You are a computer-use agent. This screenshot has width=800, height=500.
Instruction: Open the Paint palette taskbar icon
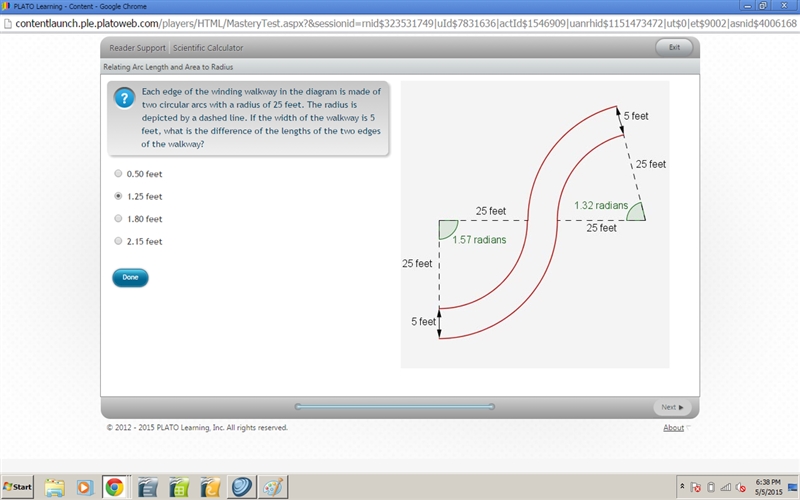(x=272, y=487)
